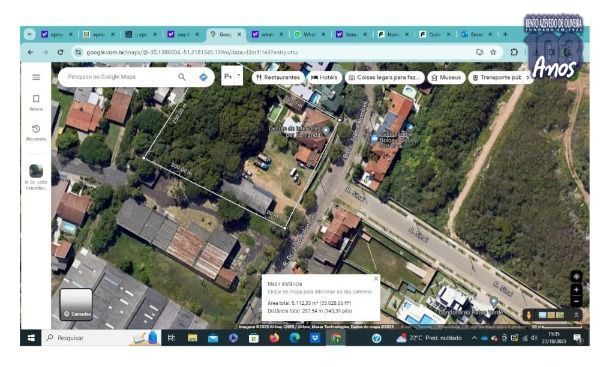The width and height of the screenshot is (600, 367).
Task: Open the weather widget showing 22°C
Action: (429, 338)
